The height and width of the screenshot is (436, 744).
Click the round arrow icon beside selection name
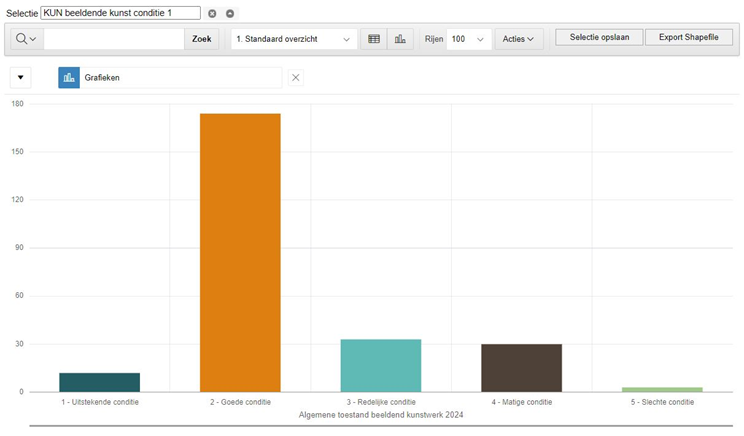230,13
